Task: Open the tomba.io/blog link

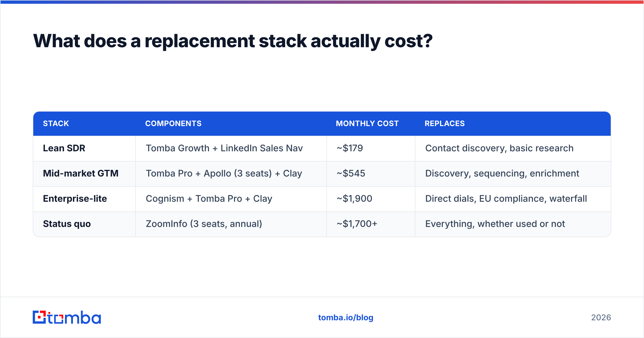Action: point(346,318)
